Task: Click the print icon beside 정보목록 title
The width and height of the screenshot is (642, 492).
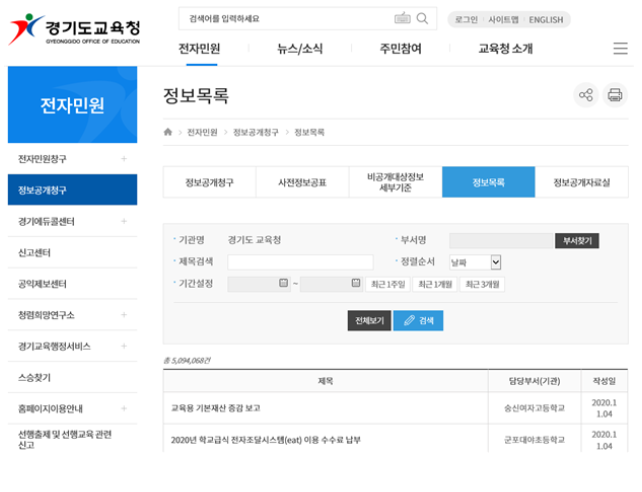Action: click(615, 95)
